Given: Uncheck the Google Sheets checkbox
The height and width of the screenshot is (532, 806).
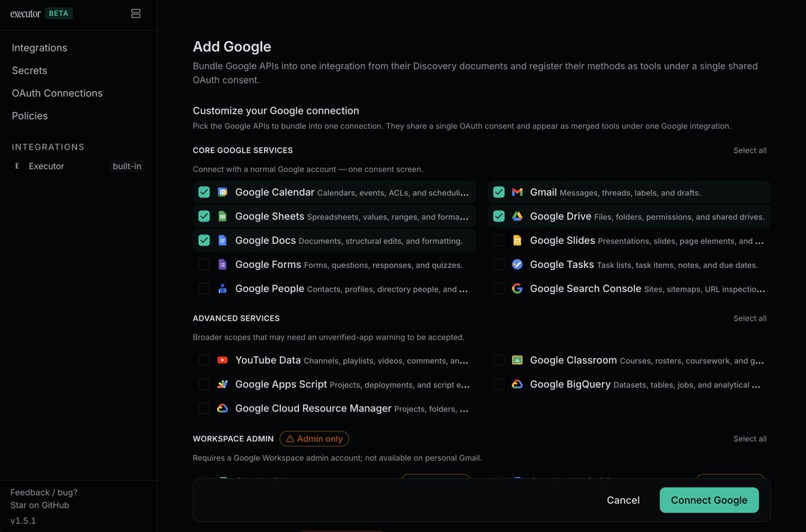Looking at the screenshot, I should click(x=204, y=216).
